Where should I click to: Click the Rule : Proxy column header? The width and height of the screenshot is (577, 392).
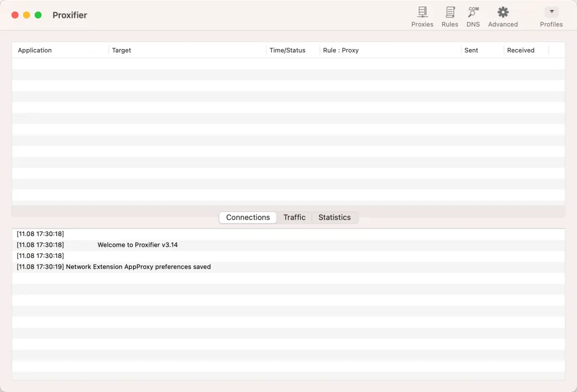click(x=341, y=50)
